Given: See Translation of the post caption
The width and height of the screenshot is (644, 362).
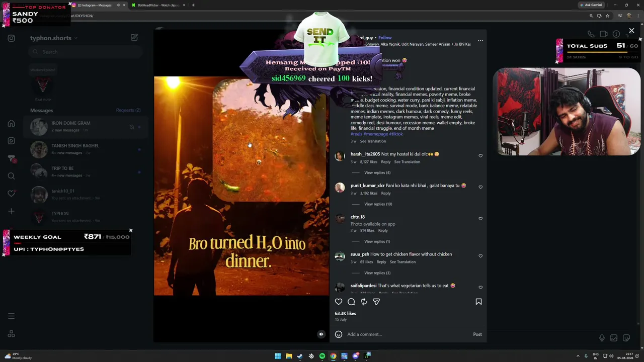Looking at the screenshot, I should point(373,141).
